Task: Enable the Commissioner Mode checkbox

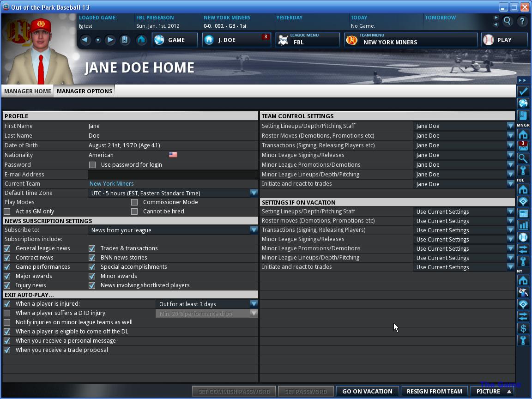Action: coord(134,202)
